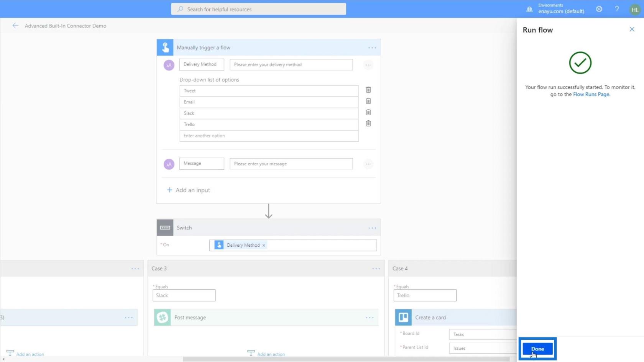This screenshot has height=362, width=644.
Task: Open the Manually trigger a flow ellipsis menu
Action: [372, 48]
